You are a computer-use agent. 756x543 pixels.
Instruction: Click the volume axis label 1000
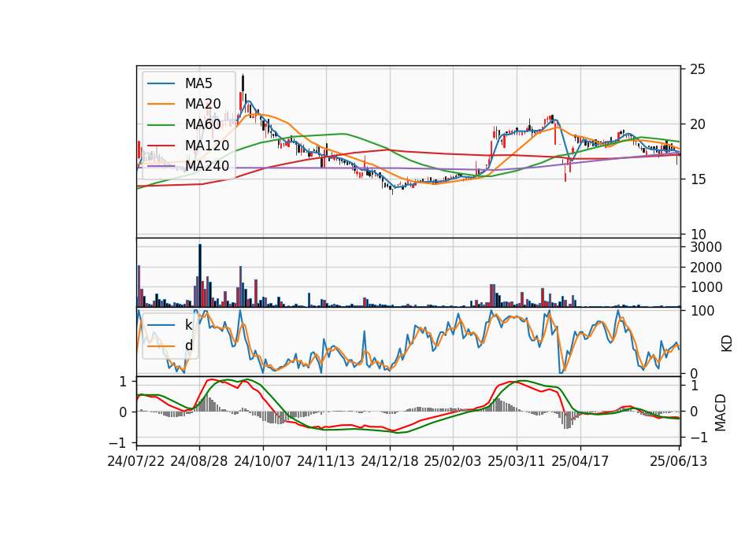(706, 287)
